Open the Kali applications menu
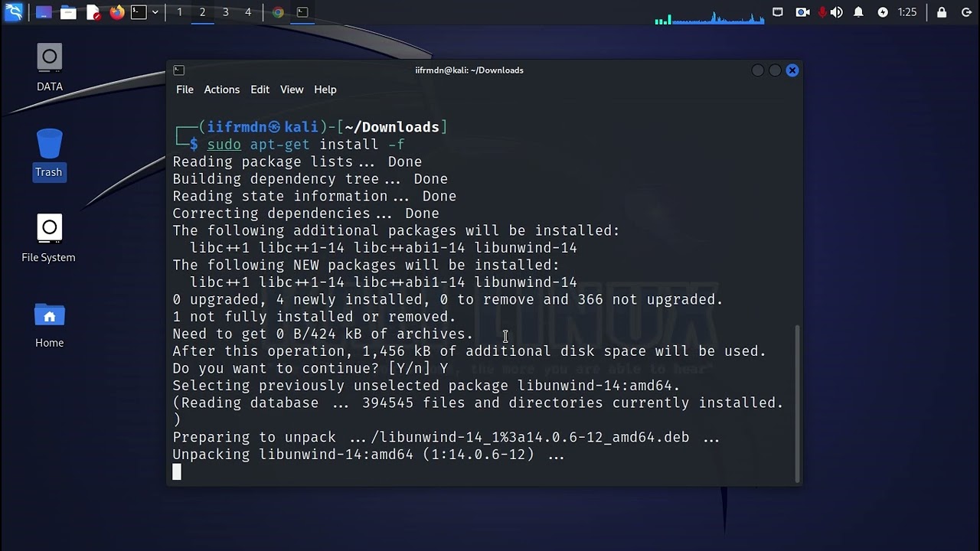Screen dimensions: 980x551 tap(14, 12)
